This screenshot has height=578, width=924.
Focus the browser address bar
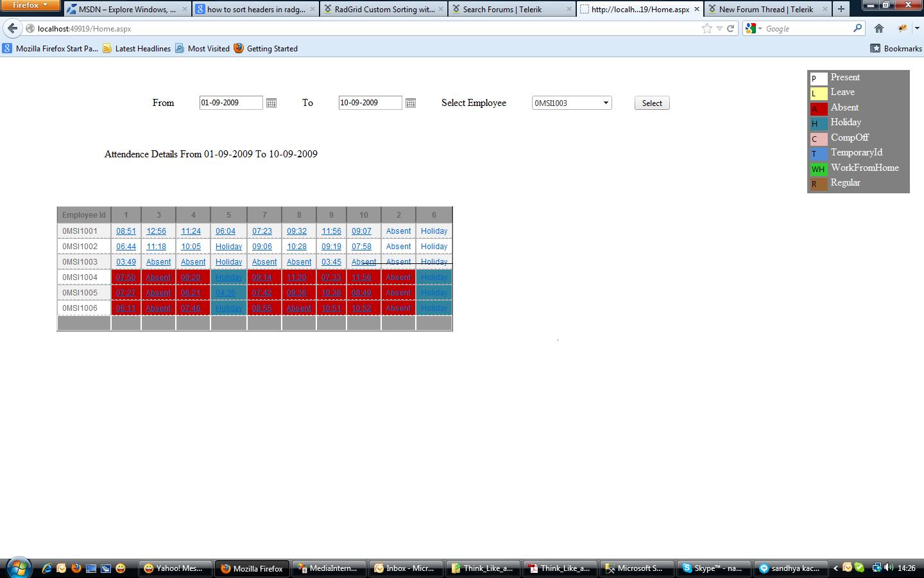[x=366, y=28]
